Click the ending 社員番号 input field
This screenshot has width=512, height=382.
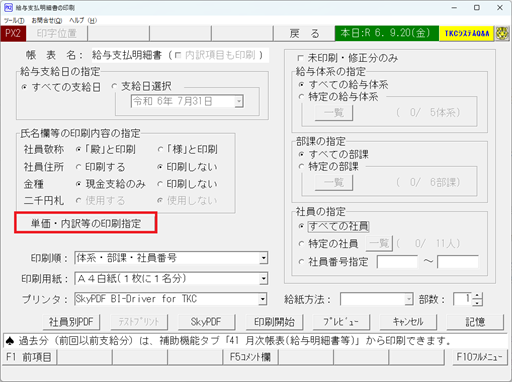(x=458, y=262)
